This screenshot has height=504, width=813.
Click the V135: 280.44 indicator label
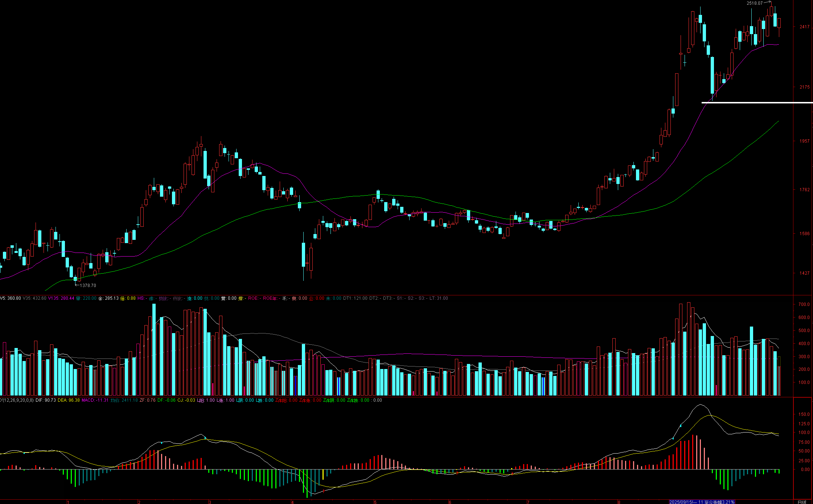click(x=61, y=298)
